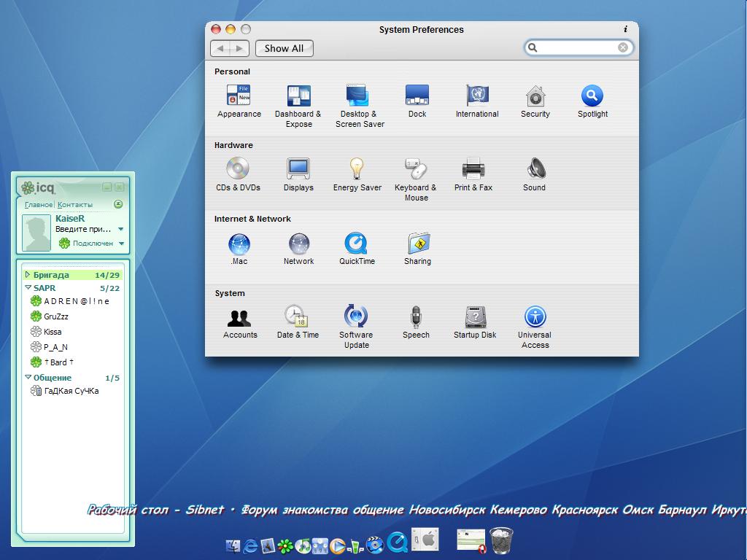
Task: Select contact GruZzz in ICQ list
Action: 50,316
